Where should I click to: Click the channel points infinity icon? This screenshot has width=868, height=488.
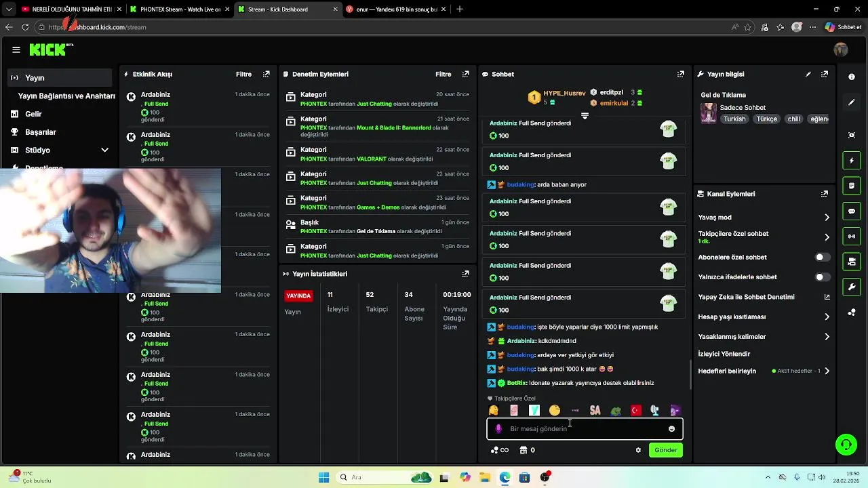pos(500,450)
